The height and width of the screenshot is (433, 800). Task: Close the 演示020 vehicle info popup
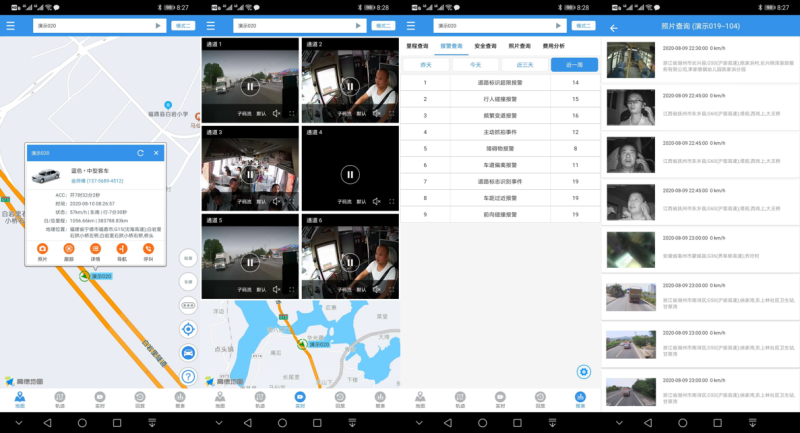(x=156, y=153)
